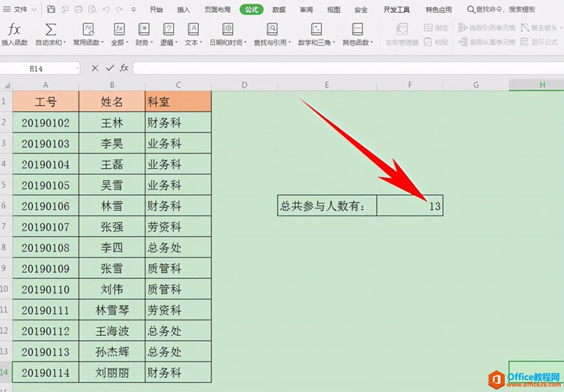Switch to the 视图 tab
Screen dimensions: 564x392
click(x=333, y=10)
